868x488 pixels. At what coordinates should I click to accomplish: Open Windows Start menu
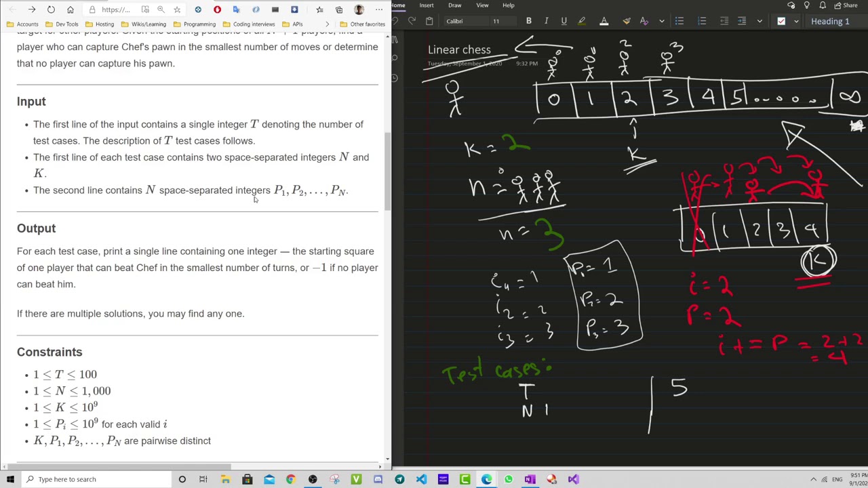10,479
